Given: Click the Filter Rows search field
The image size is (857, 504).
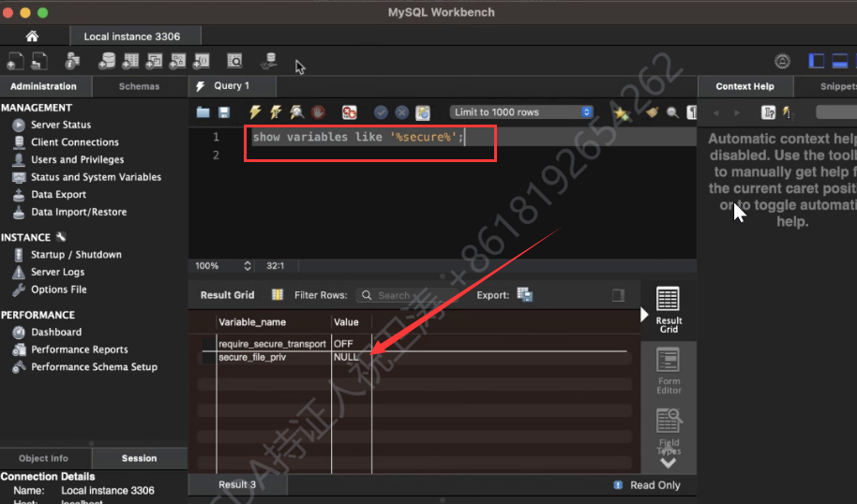Looking at the screenshot, I should pyautogui.click(x=407, y=295).
